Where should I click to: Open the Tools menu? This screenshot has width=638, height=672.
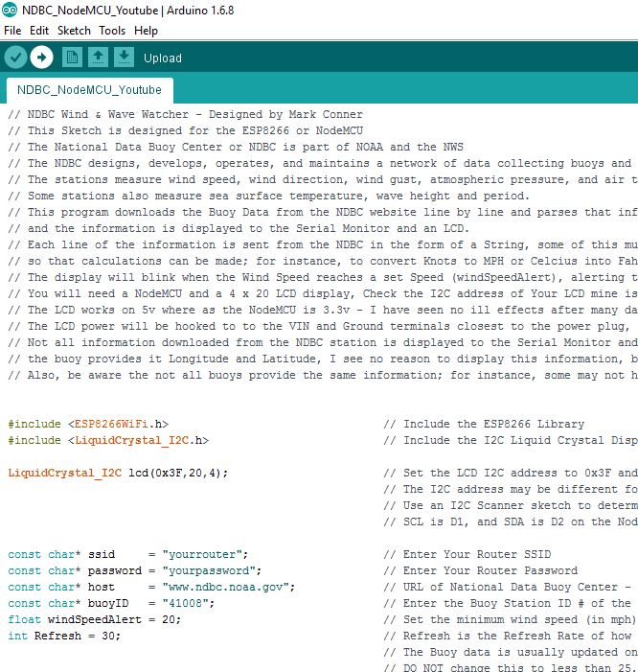[x=112, y=31]
